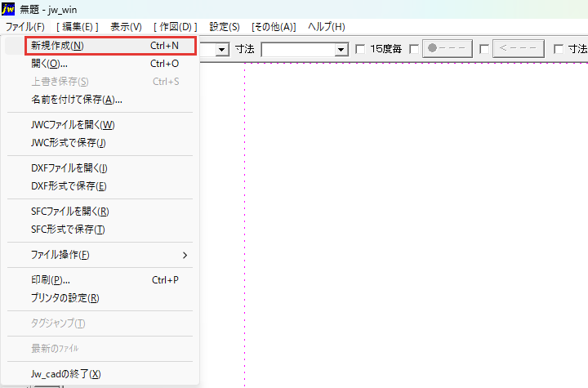The image size is (588, 388).
Task: Expand the 寸法 combo box dropdown arrow
Action: coord(341,50)
